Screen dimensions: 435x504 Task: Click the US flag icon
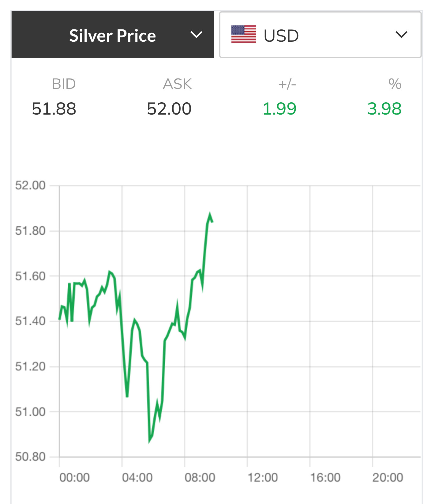(x=244, y=34)
